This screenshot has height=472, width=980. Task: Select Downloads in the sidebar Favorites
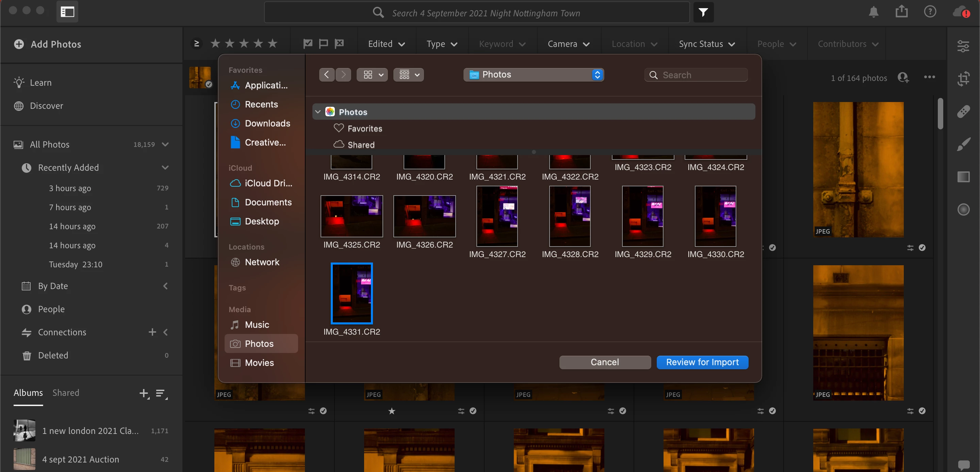pos(267,123)
